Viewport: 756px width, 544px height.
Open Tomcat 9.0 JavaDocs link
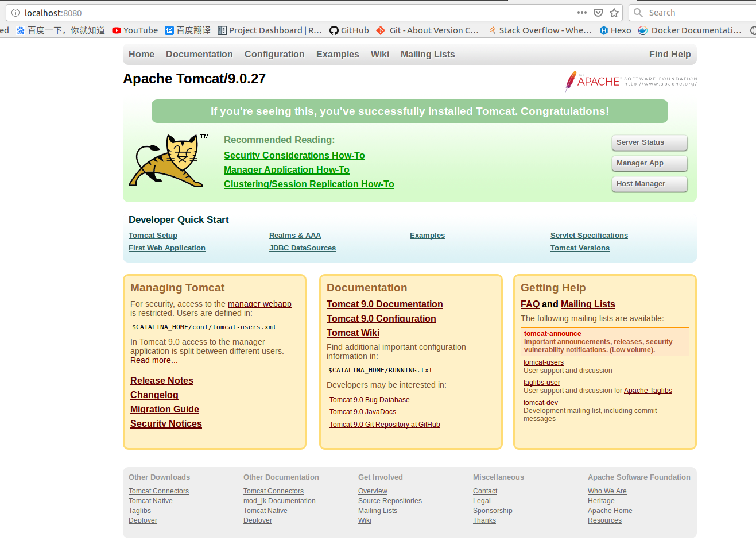coord(363,412)
